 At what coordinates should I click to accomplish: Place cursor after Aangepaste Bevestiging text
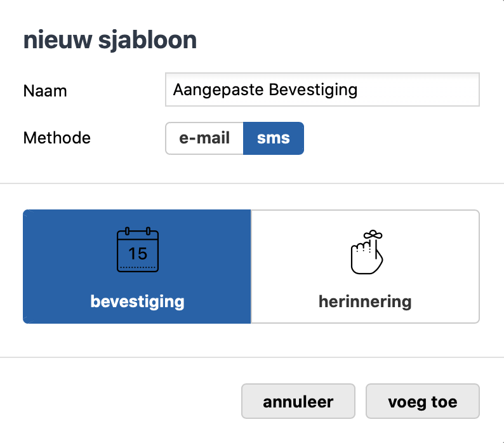click(x=359, y=89)
